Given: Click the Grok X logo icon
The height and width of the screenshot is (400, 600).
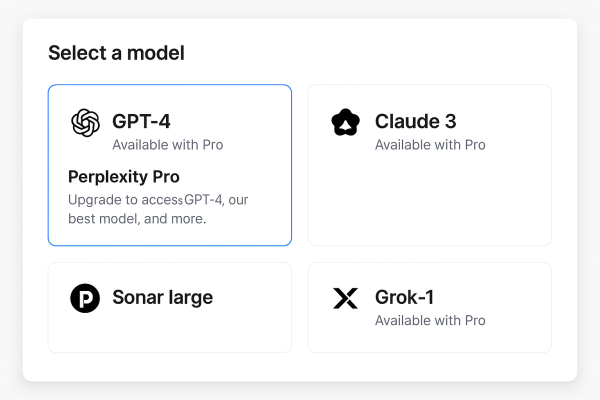Looking at the screenshot, I should (345, 298).
